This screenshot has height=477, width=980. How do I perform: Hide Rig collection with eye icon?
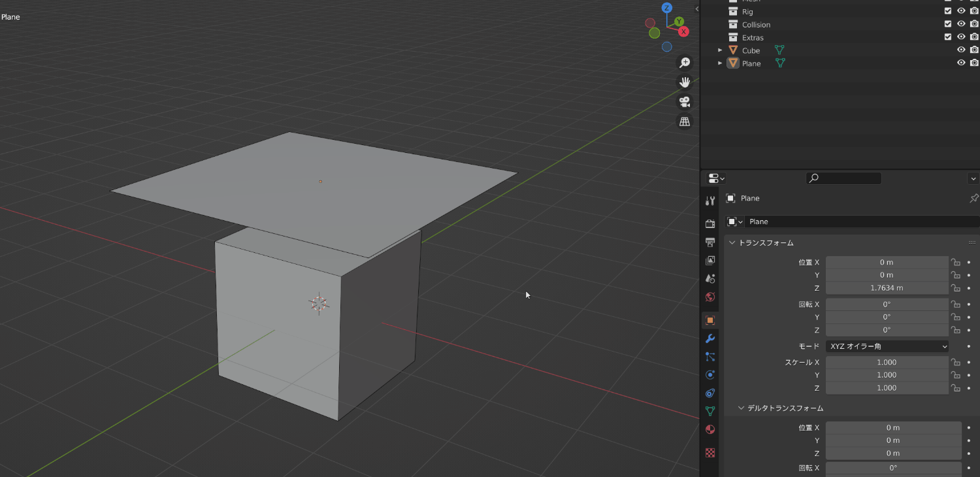[961, 11]
